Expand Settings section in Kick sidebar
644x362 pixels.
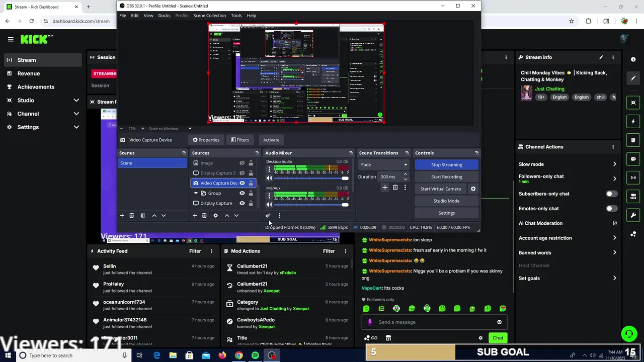76,127
